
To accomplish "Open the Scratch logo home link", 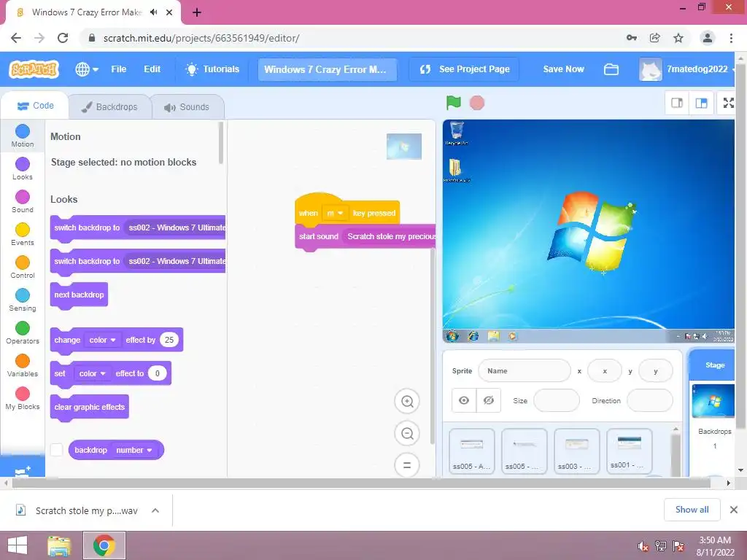I will tap(34, 69).
